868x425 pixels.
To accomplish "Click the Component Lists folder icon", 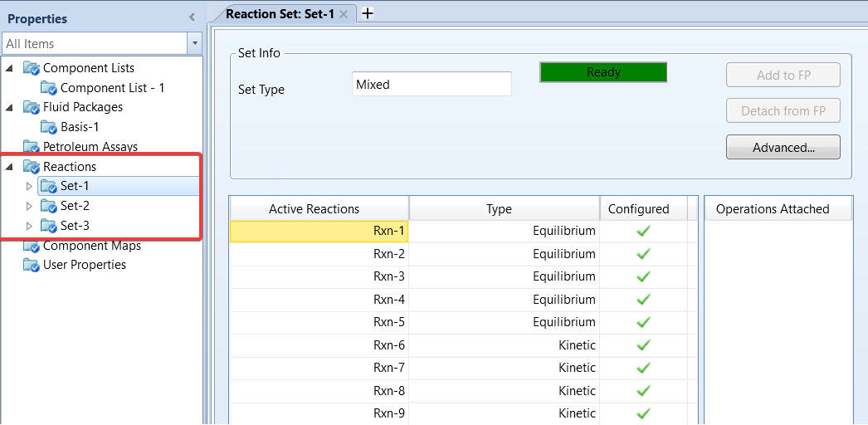I will click(32, 68).
